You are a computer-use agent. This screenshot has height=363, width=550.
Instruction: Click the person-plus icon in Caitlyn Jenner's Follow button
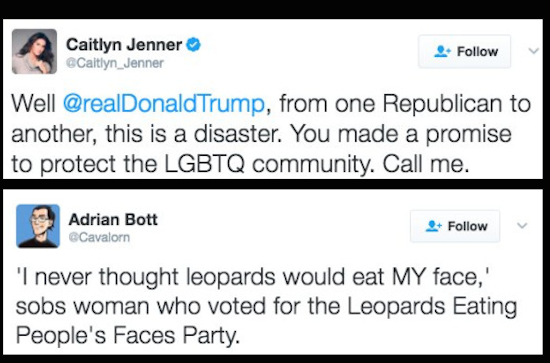coord(442,51)
